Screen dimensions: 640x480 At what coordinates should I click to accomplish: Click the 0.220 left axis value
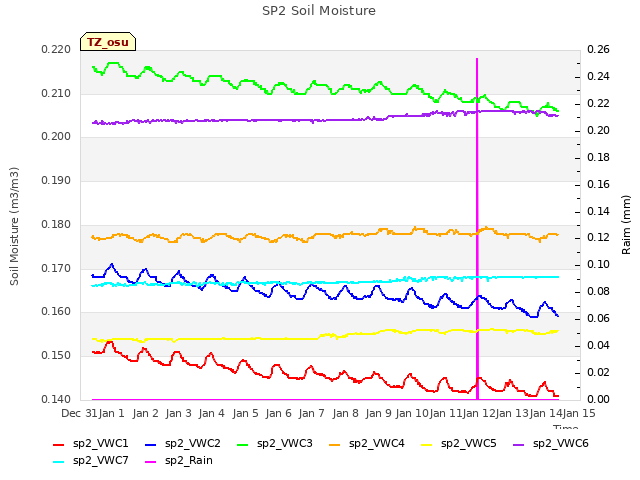click(x=56, y=49)
